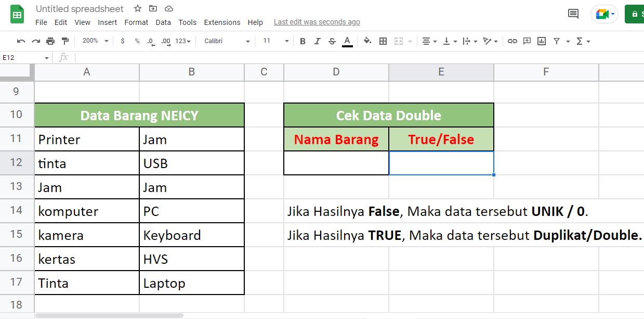
Task: Open the text wrapping dropdown
Action: 469,41
